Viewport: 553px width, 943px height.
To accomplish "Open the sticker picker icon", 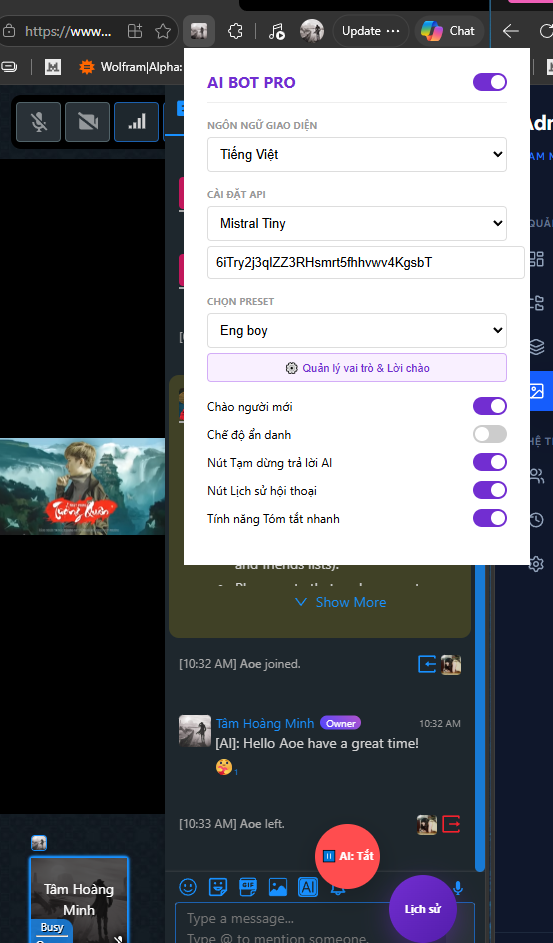I will (x=218, y=886).
